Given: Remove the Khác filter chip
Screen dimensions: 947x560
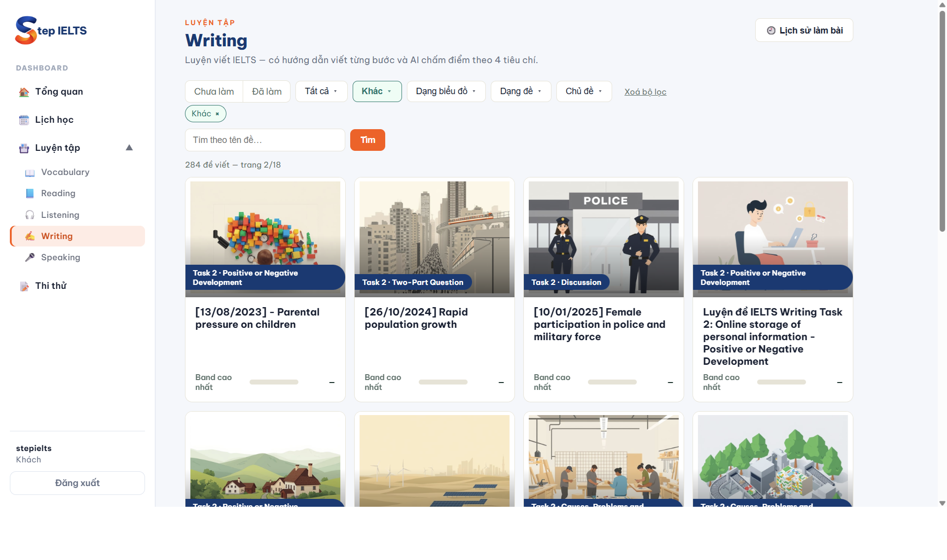Looking at the screenshot, I should click(217, 114).
